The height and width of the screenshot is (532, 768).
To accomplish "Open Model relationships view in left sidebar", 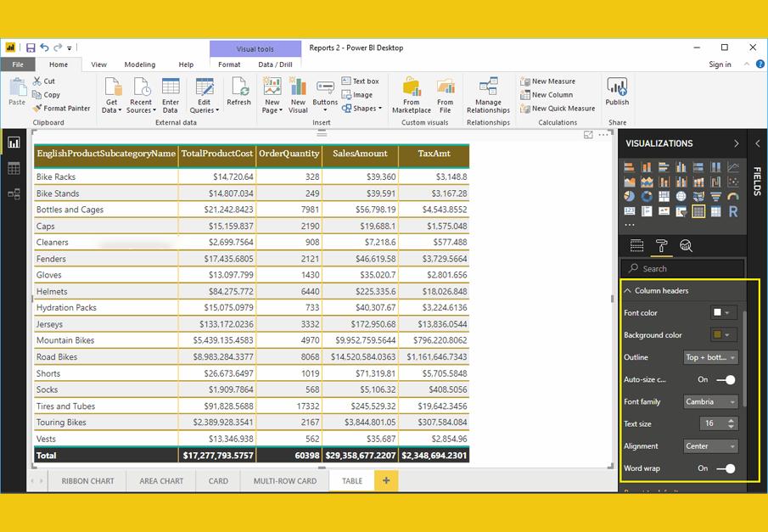I will tap(14, 194).
